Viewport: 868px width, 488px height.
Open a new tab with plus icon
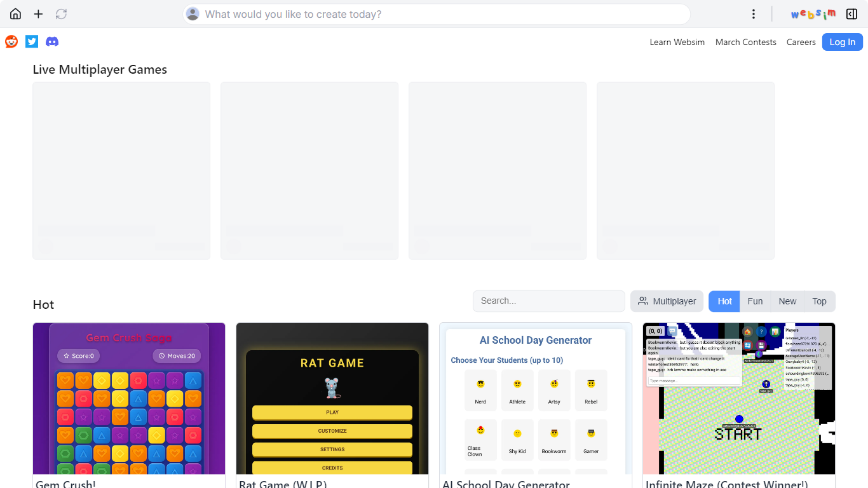click(x=38, y=14)
